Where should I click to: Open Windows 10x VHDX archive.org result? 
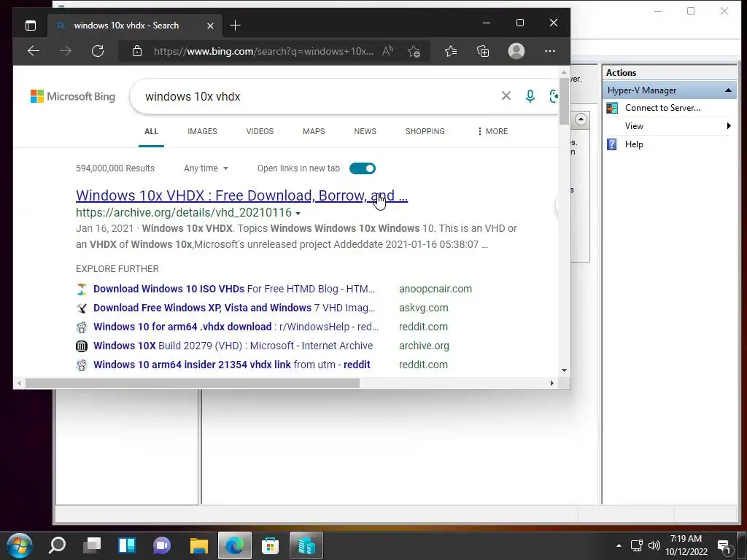point(241,195)
